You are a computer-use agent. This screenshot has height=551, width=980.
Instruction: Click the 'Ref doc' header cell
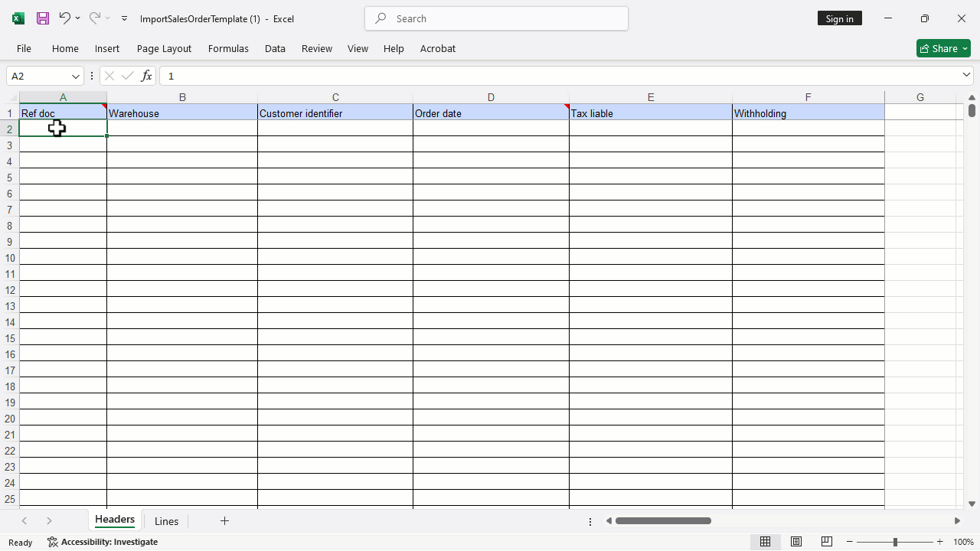[63, 112]
